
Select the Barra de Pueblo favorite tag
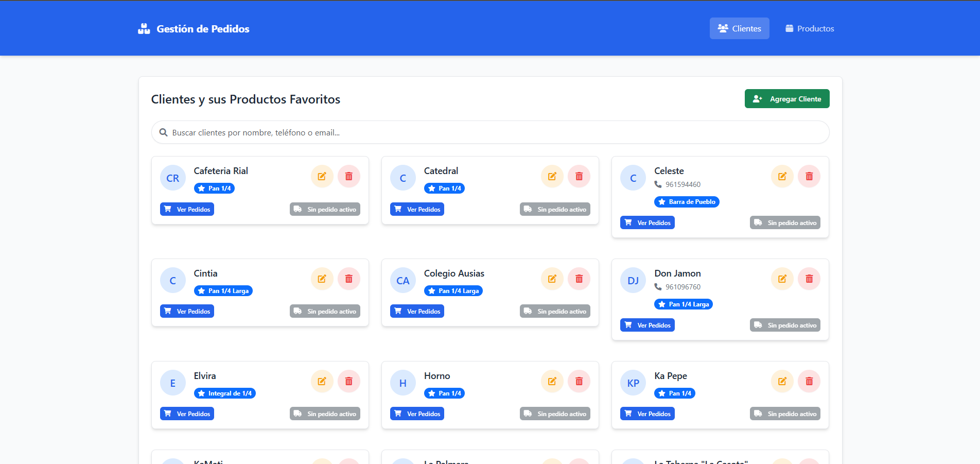(x=686, y=202)
